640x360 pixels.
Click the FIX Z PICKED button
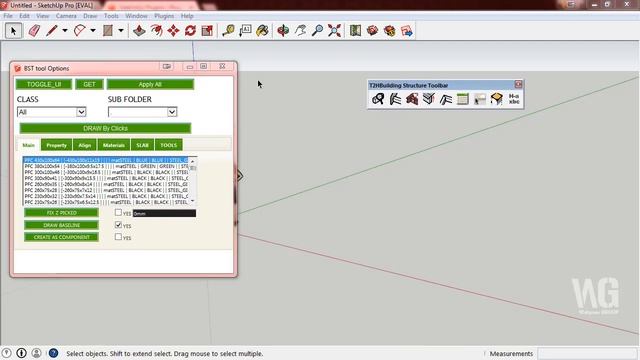pos(61,213)
